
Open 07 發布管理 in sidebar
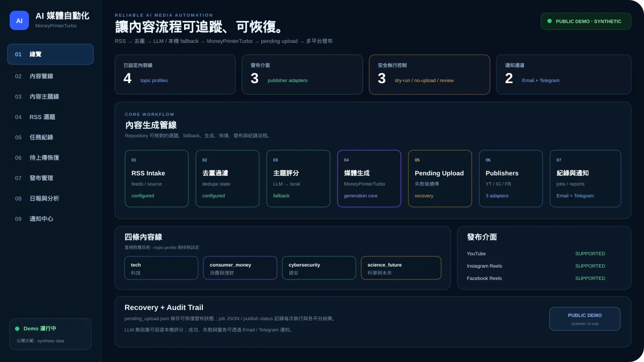tap(50, 178)
